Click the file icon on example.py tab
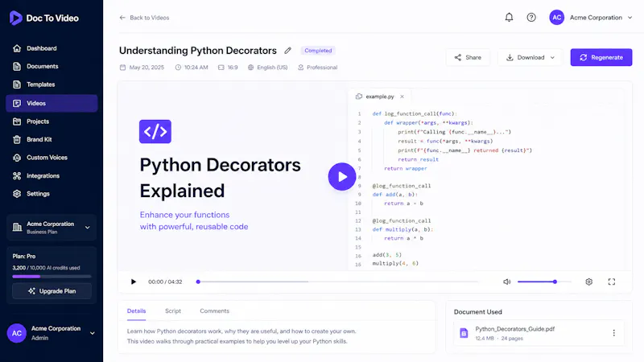Screen dimensions: 644x362 (358, 97)
